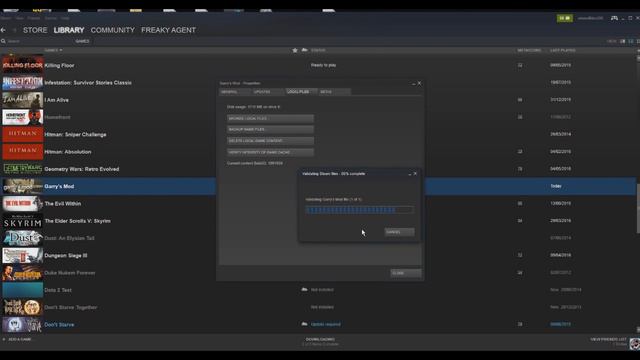This screenshot has height=360, width=640.
Task: Open the account name dropdown
Action: [590, 18]
